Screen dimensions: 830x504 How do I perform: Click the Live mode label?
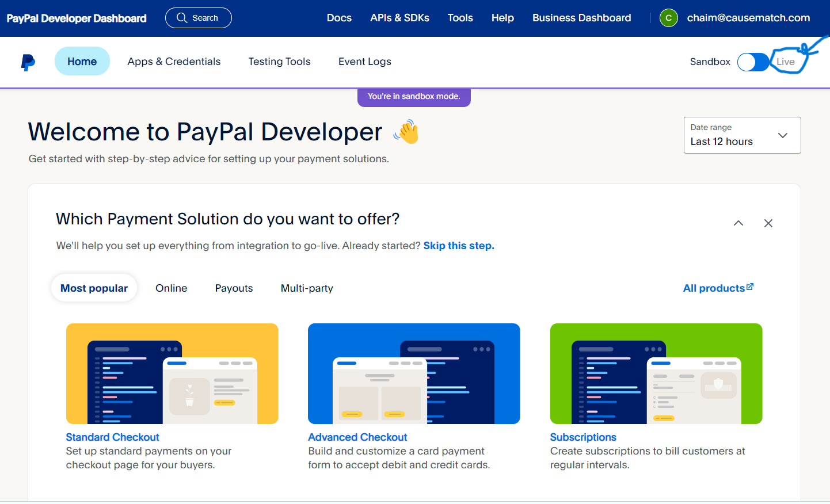click(x=785, y=62)
